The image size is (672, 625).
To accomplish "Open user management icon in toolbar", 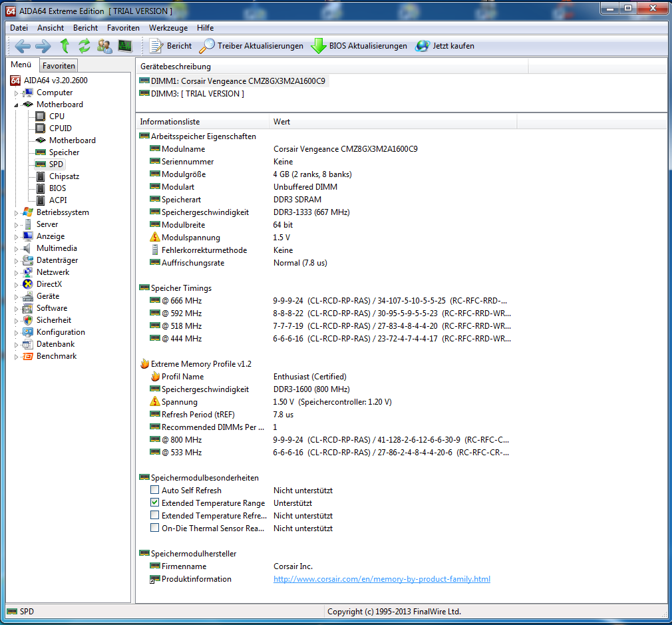I will tap(104, 46).
